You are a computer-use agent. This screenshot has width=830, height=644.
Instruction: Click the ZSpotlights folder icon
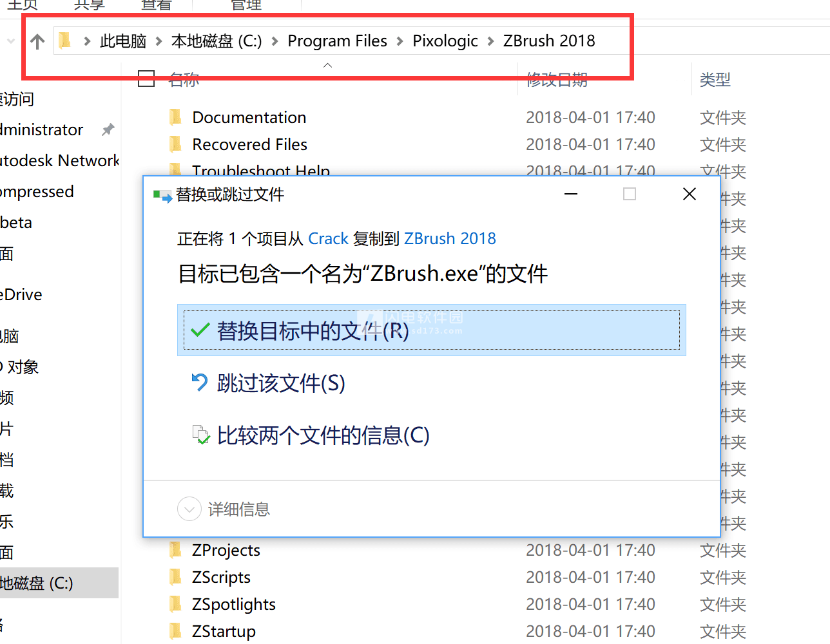(x=175, y=604)
